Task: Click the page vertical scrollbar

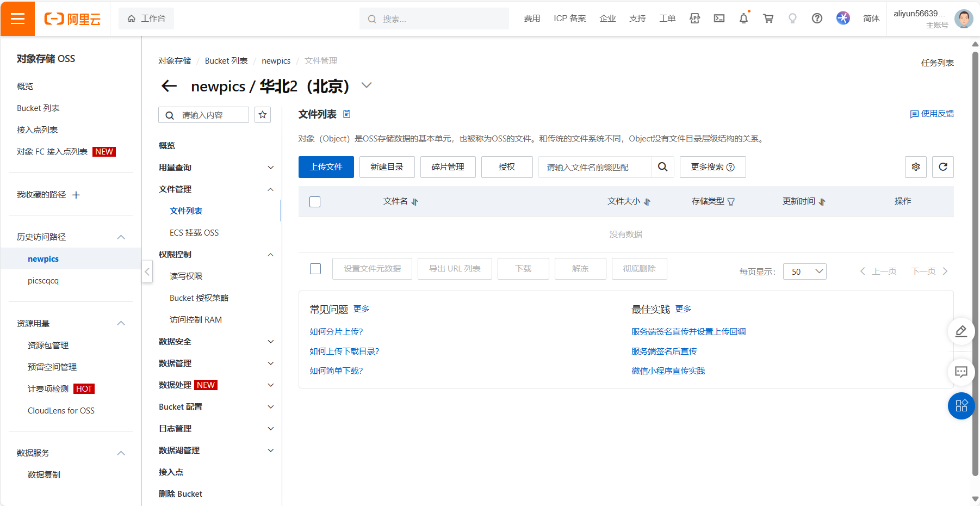Action: click(975, 263)
